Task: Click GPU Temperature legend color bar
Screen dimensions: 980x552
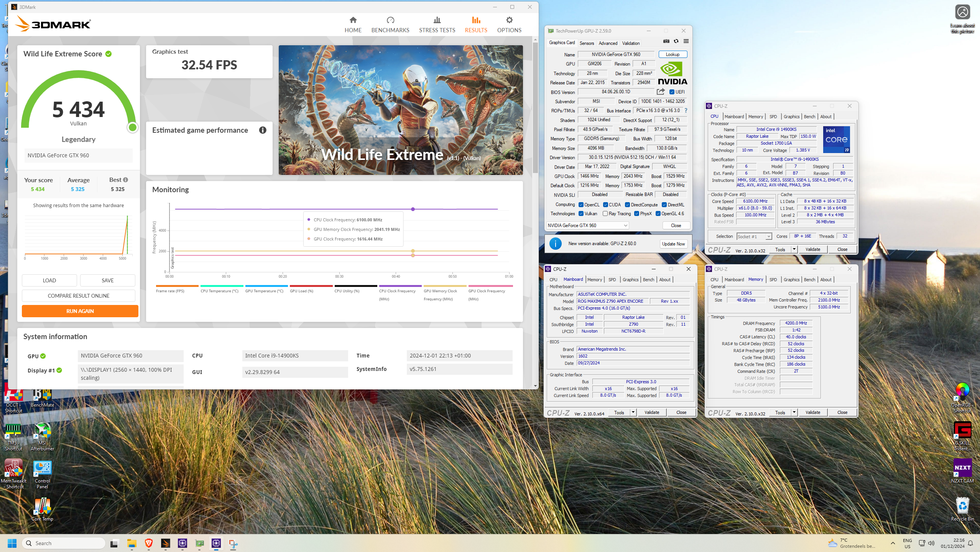Action: (x=266, y=286)
